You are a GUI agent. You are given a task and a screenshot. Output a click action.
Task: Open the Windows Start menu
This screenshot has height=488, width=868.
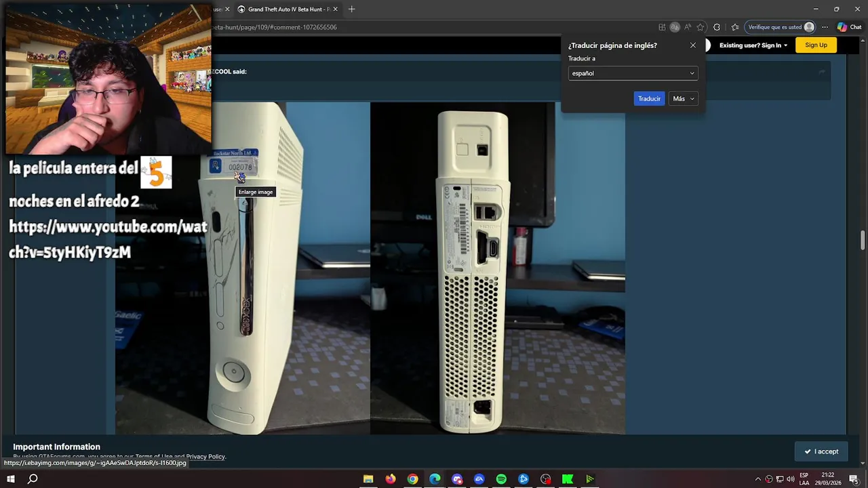click(x=11, y=479)
